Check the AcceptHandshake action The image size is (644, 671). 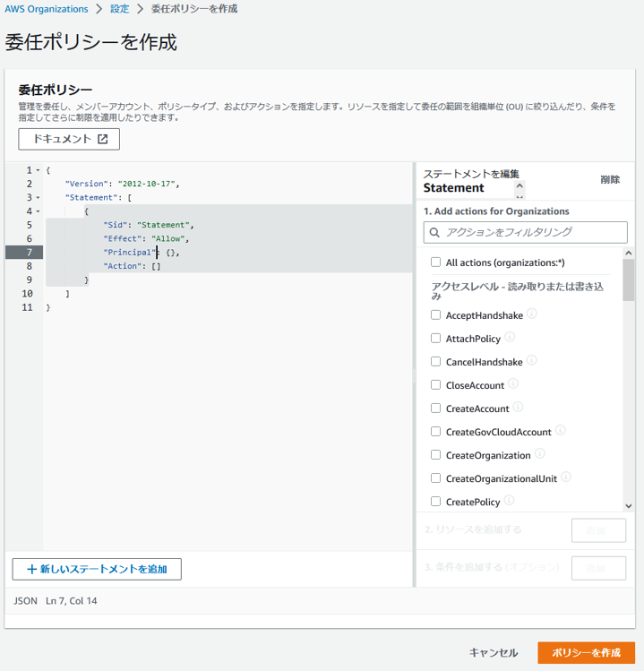[435, 315]
